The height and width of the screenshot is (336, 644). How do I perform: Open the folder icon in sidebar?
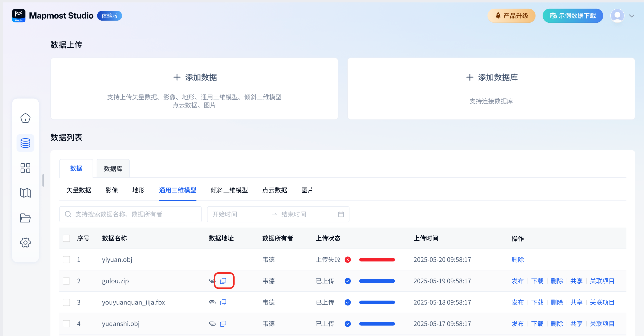tap(25, 218)
